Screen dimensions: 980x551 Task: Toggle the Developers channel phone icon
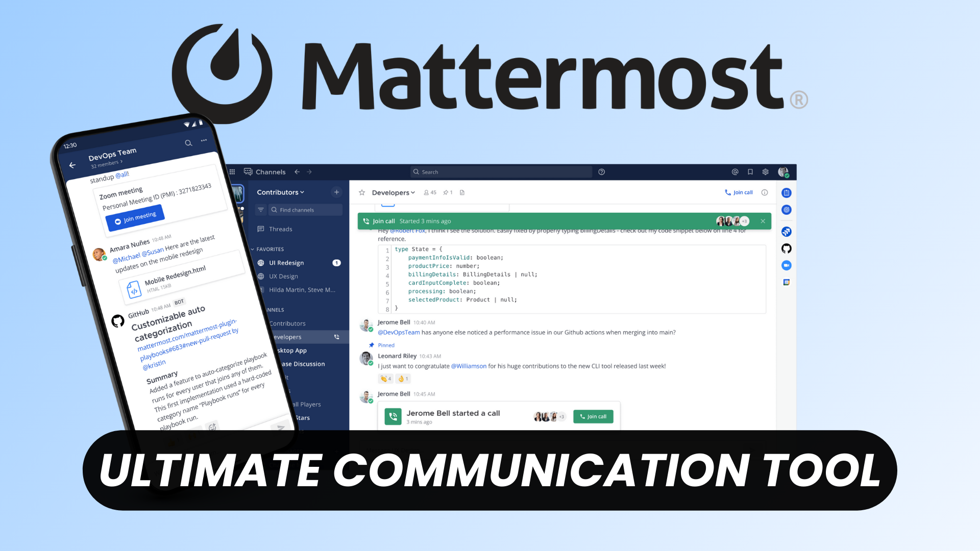point(338,336)
